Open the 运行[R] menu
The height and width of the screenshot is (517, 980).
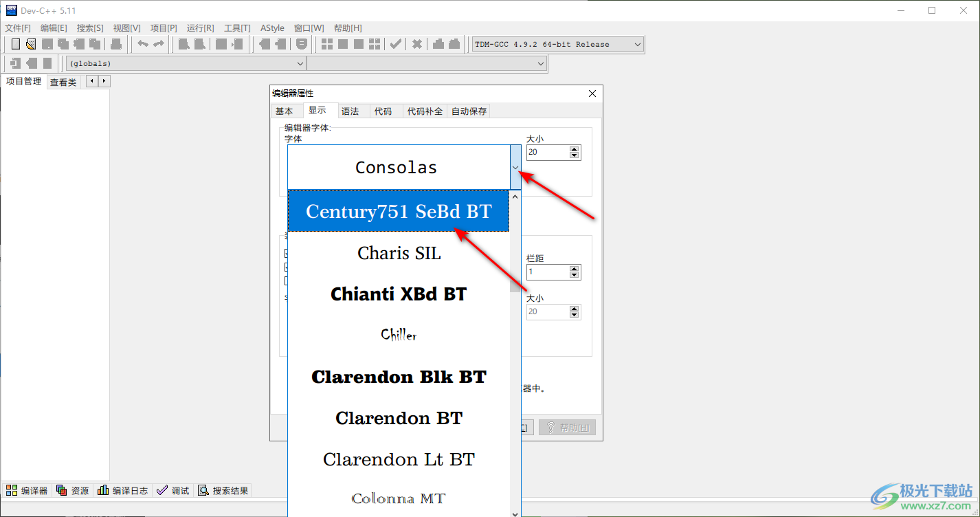[200, 28]
